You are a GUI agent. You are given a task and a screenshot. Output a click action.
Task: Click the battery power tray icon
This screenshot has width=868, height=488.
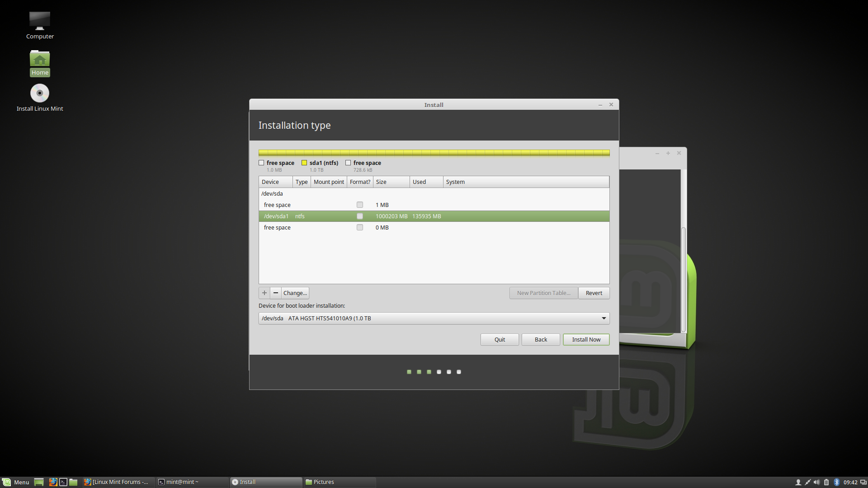tap(826, 482)
